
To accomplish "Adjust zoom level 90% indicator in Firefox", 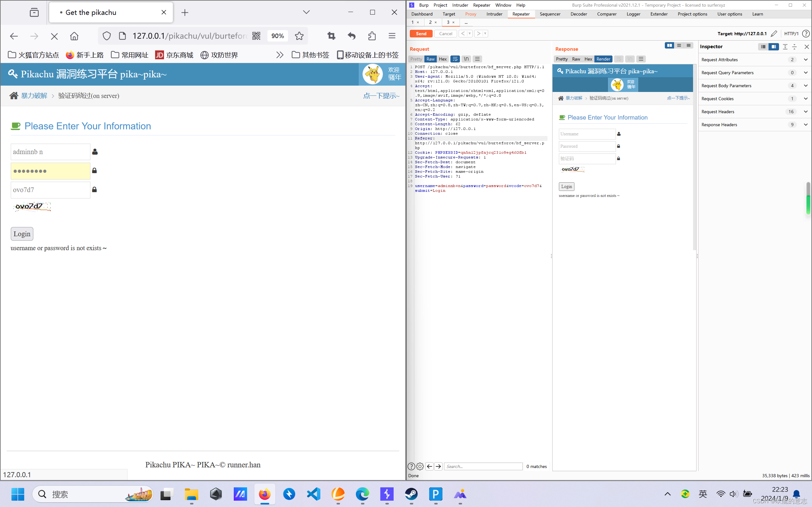I will pyautogui.click(x=277, y=36).
